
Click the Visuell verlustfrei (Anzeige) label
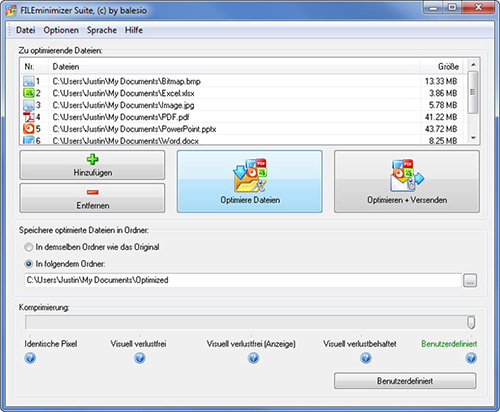click(x=251, y=344)
